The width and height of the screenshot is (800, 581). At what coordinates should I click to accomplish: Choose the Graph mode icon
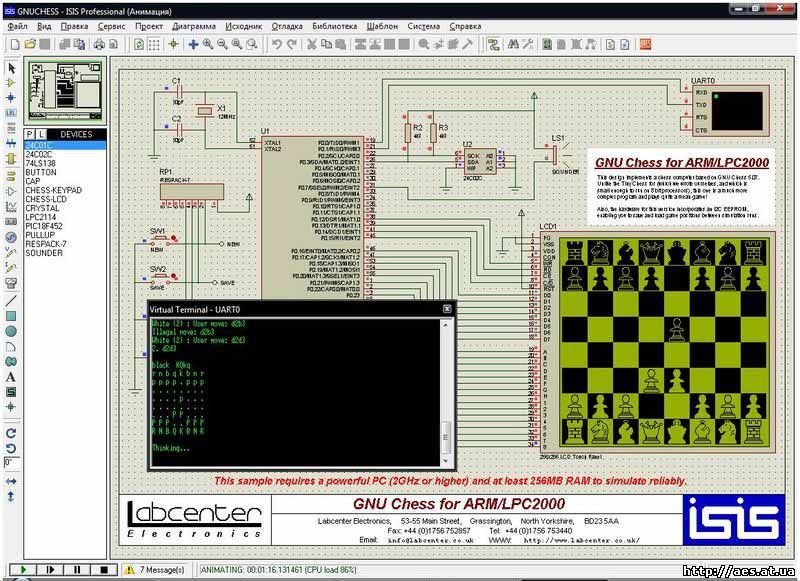click(x=11, y=207)
